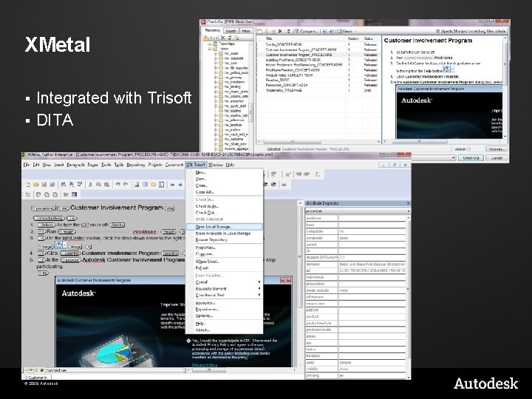The image size is (532, 399).
Task: Expand the Conref submenu arrow
Action: 259,282
